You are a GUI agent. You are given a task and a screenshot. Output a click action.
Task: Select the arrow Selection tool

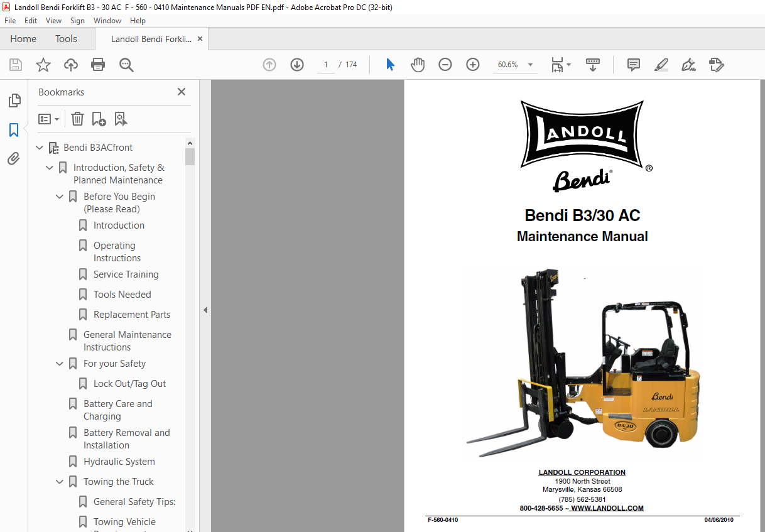(390, 65)
